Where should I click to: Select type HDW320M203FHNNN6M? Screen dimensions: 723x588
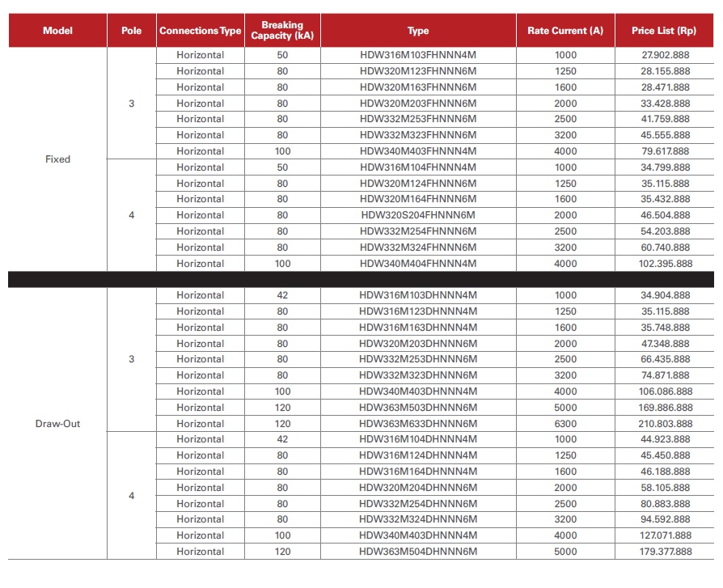pos(418,104)
